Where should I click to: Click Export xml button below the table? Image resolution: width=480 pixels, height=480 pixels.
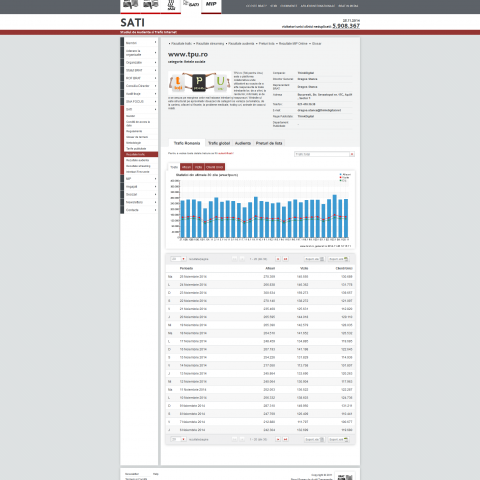point(339,439)
